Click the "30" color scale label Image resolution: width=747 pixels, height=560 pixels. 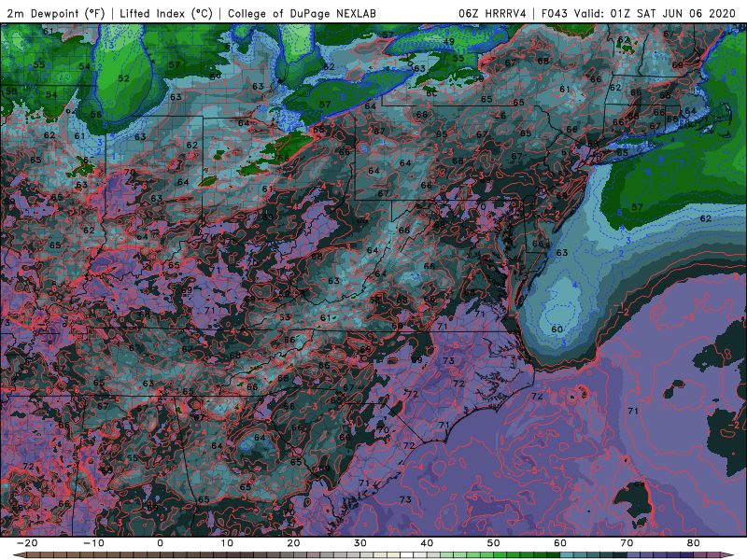click(360, 543)
